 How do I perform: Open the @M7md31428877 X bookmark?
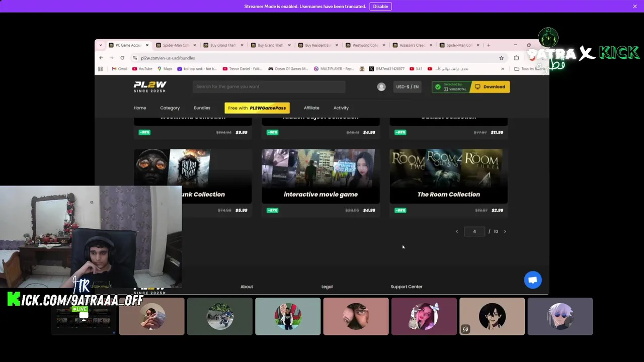pos(386,69)
